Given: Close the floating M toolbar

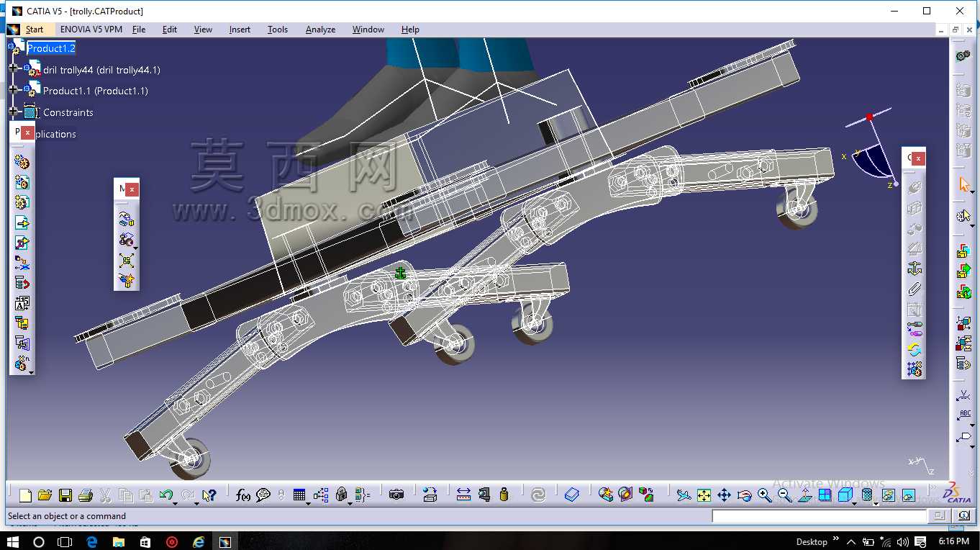Looking at the screenshot, I should pyautogui.click(x=132, y=189).
